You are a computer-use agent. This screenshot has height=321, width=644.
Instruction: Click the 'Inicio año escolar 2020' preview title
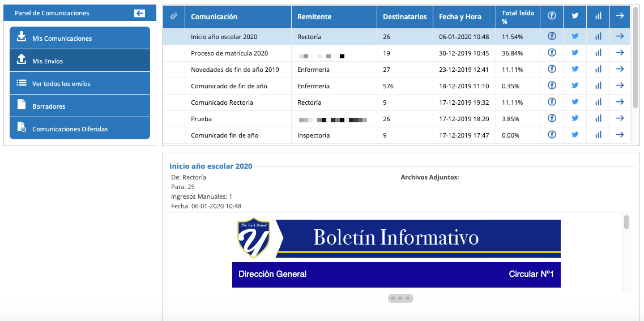tap(211, 166)
